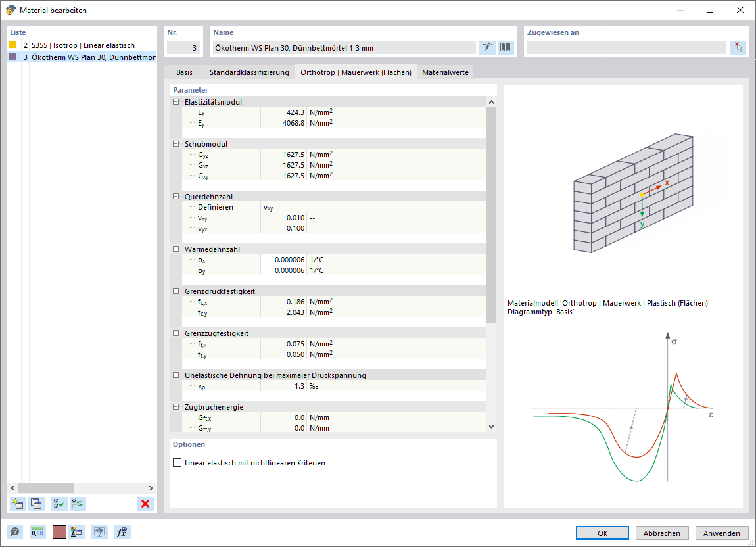Viewport: 756px width, 547px height.
Task: Click the ft,x value 0.075
Action: pyautogui.click(x=283, y=344)
